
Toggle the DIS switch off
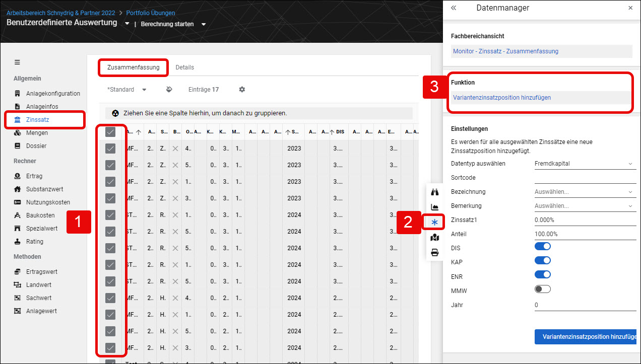(543, 246)
